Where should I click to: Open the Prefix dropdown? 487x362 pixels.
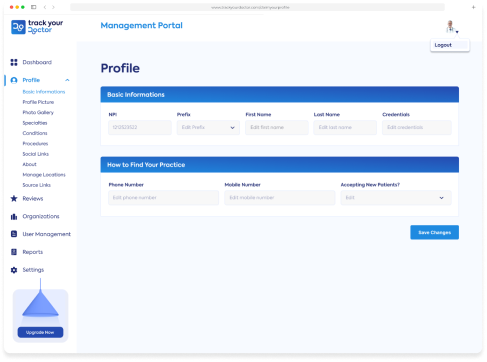click(x=208, y=128)
